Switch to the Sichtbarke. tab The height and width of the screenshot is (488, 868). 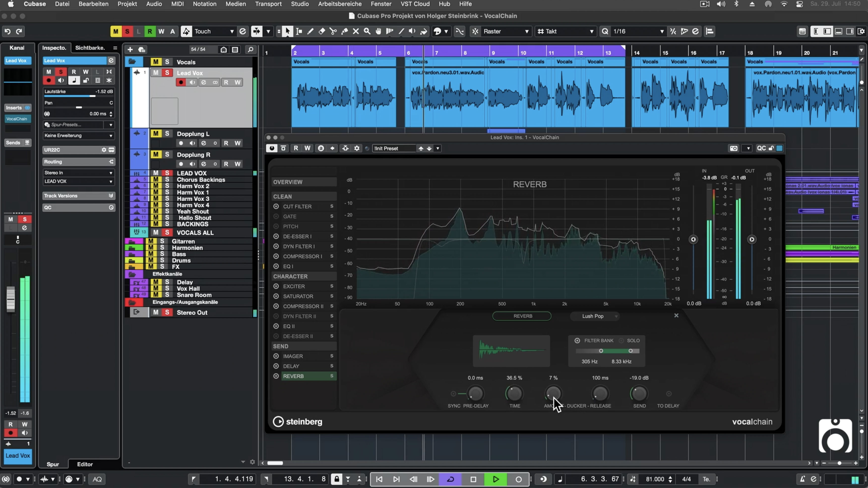pos(90,48)
